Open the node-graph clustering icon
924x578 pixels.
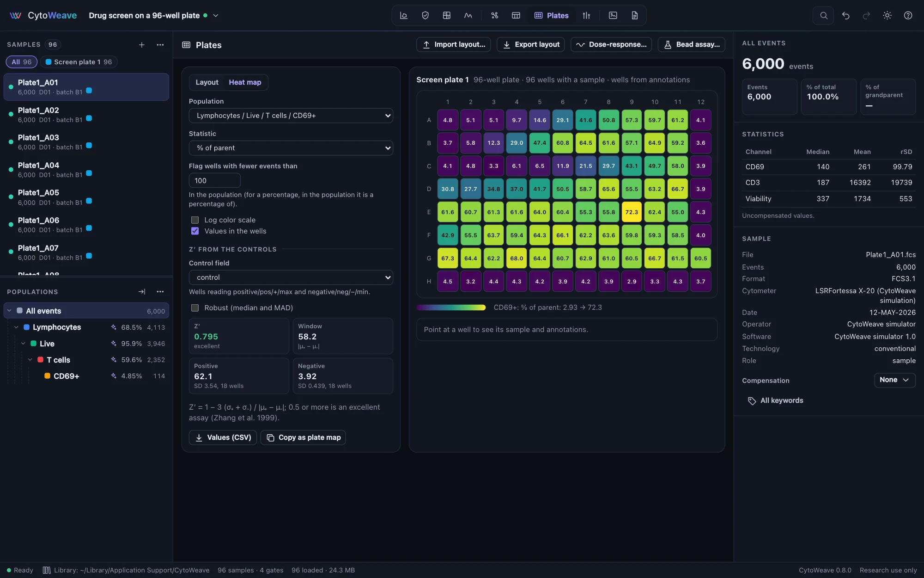point(494,15)
